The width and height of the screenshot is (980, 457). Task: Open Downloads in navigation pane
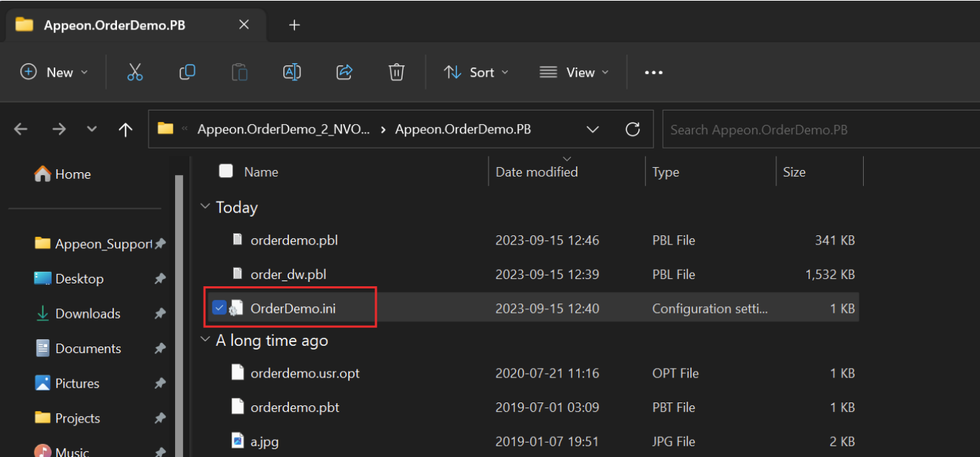point(77,314)
